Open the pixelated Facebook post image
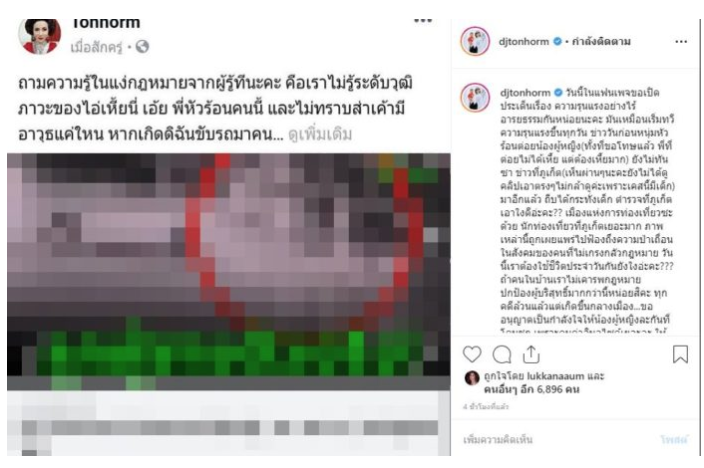The image size is (704, 468). [x=229, y=265]
